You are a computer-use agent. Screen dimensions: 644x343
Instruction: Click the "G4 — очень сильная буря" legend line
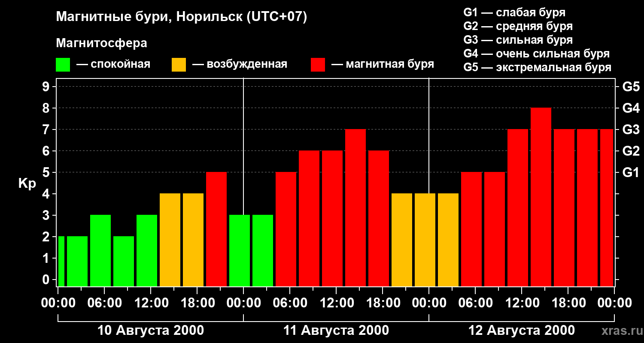tap(537, 54)
